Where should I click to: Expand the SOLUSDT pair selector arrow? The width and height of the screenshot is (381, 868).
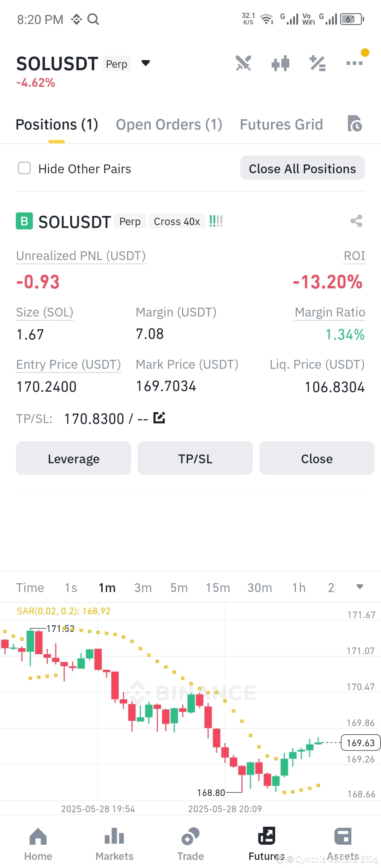[146, 63]
